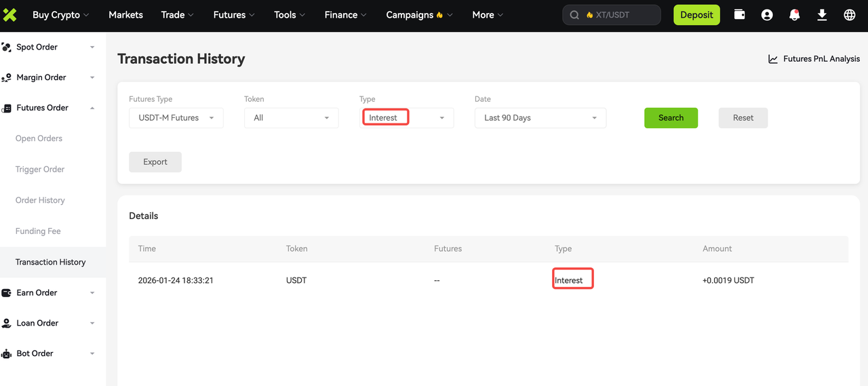Open the user profile icon
The height and width of the screenshot is (386, 868).
[767, 15]
